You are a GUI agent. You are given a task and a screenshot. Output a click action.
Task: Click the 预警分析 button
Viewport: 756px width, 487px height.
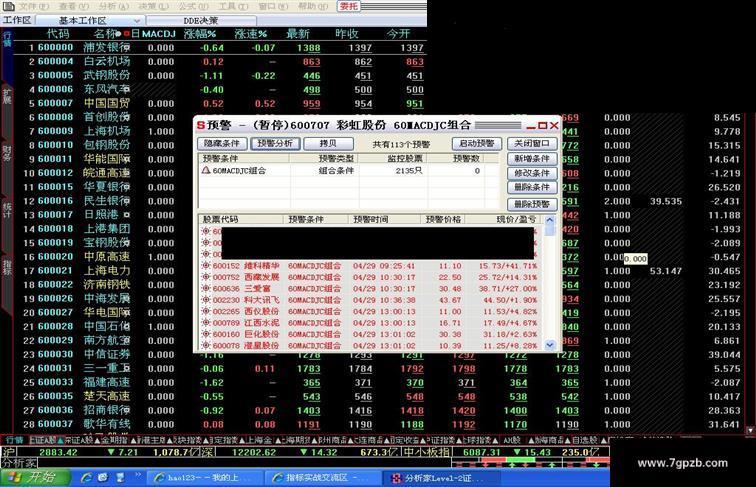point(275,143)
